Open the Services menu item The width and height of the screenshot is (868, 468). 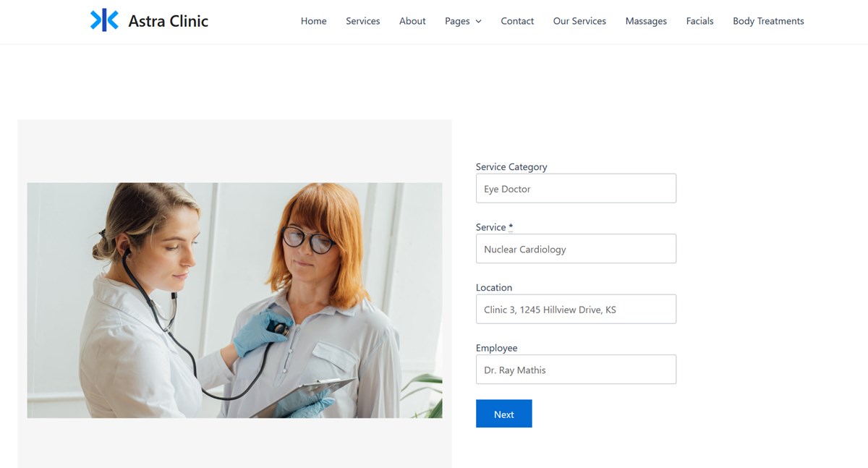click(x=362, y=21)
